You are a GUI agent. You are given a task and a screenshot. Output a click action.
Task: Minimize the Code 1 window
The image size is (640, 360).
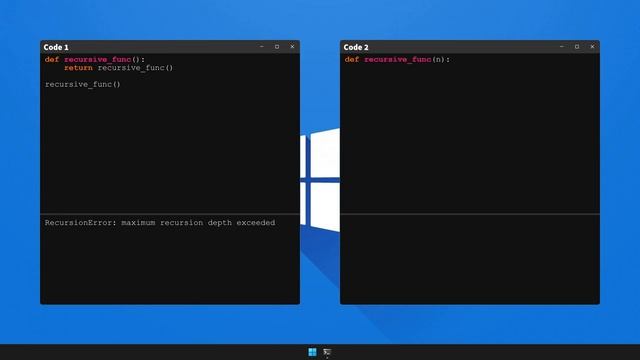[x=262, y=47]
